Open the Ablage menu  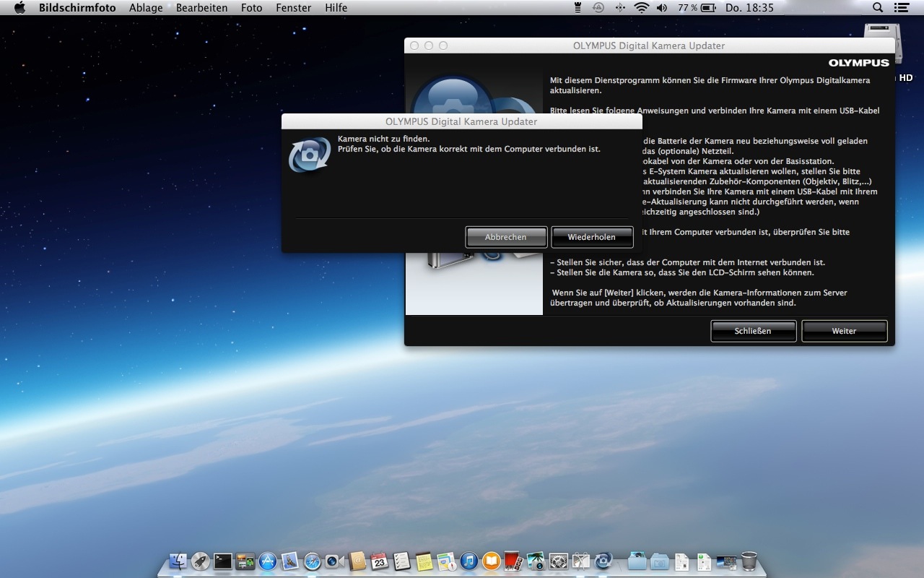(x=146, y=8)
